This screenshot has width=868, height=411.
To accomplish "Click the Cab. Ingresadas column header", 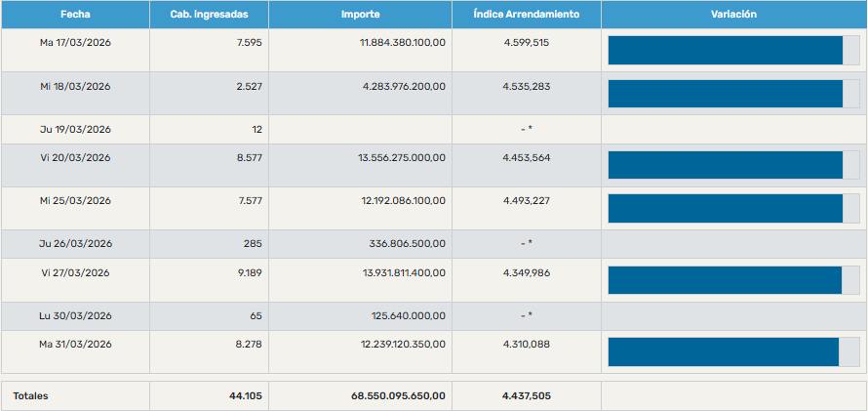I will 209,15.
